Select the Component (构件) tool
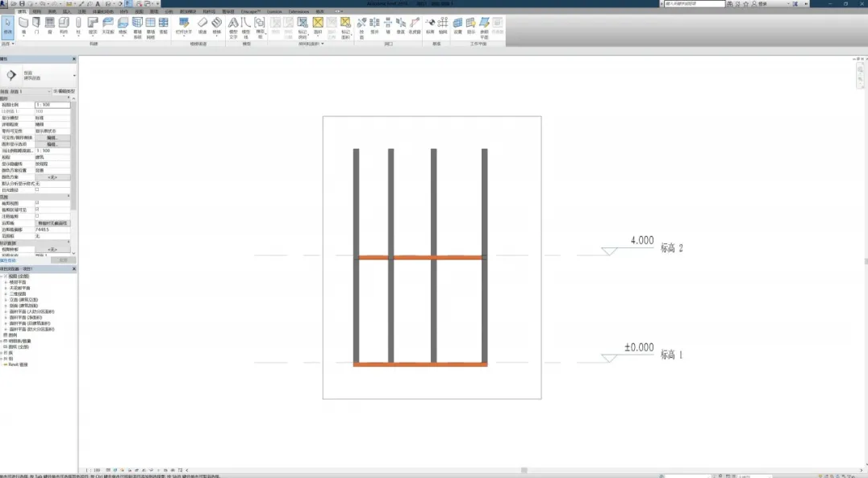868x478 pixels. 64,26
